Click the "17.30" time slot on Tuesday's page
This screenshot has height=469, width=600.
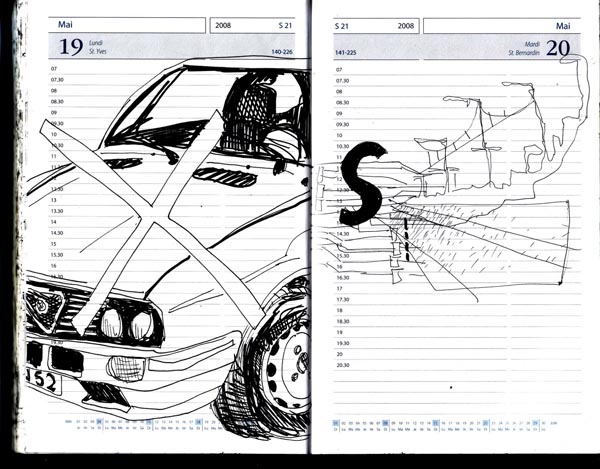(342, 300)
